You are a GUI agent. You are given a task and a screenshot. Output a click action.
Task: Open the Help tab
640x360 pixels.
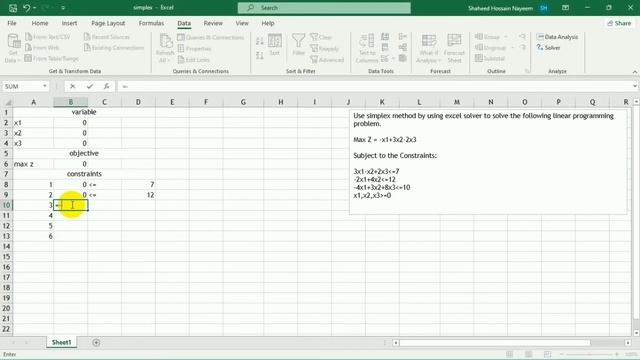[x=268, y=23]
